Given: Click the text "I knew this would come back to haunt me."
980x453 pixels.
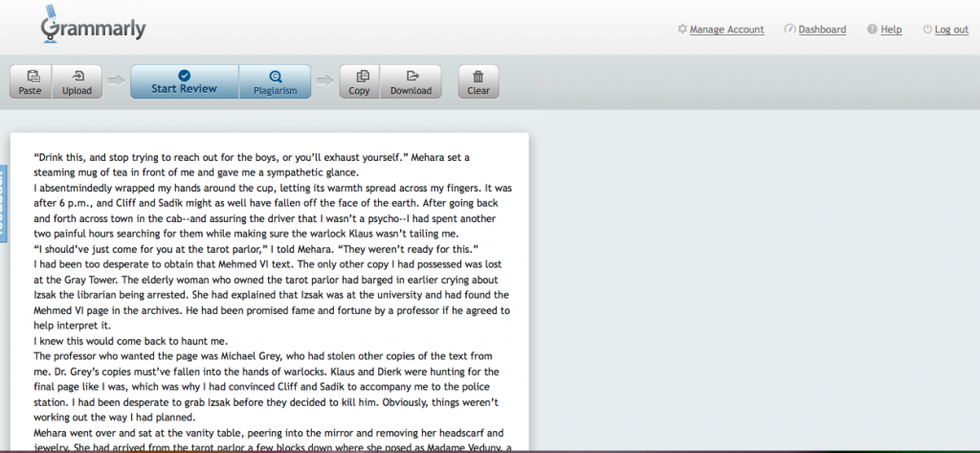Looking at the screenshot, I should pos(130,341).
